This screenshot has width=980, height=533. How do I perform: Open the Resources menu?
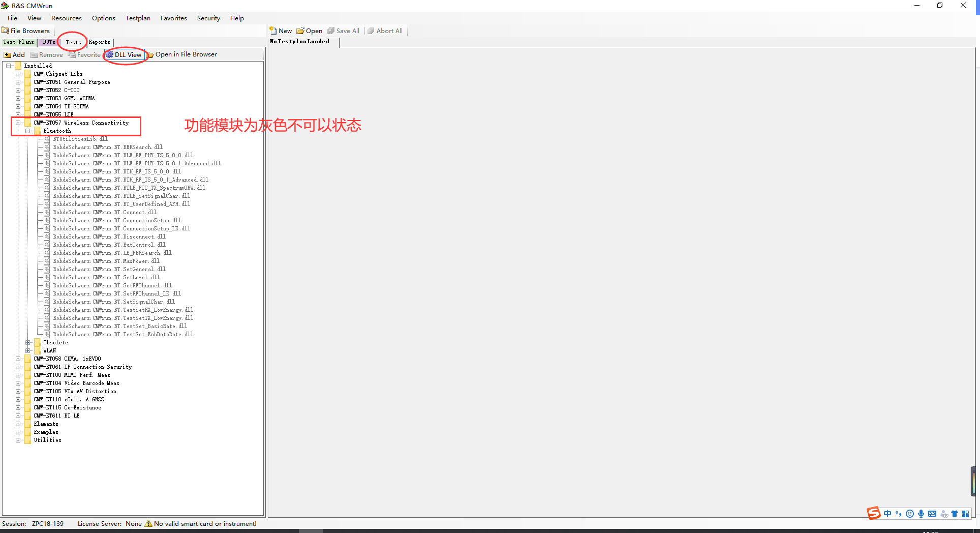tap(66, 18)
